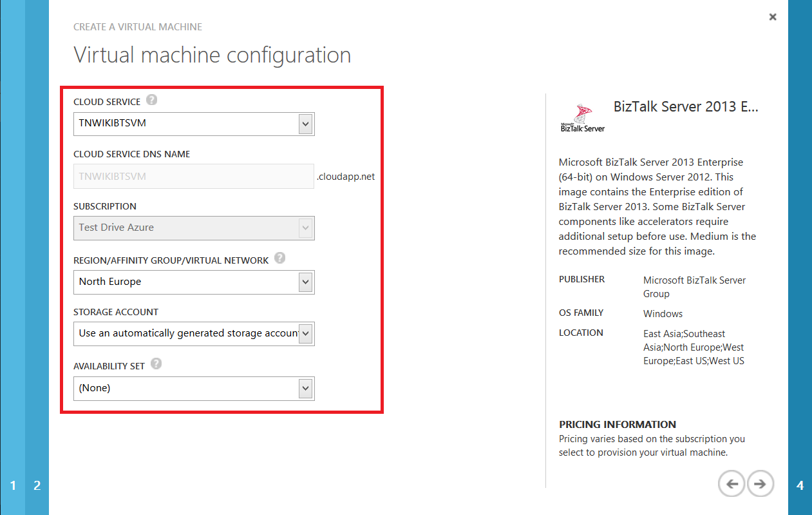Click the CLOUD SERVICE DNS NAME label
The width and height of the screenshot is (812, 515).
tap(132, 154)
